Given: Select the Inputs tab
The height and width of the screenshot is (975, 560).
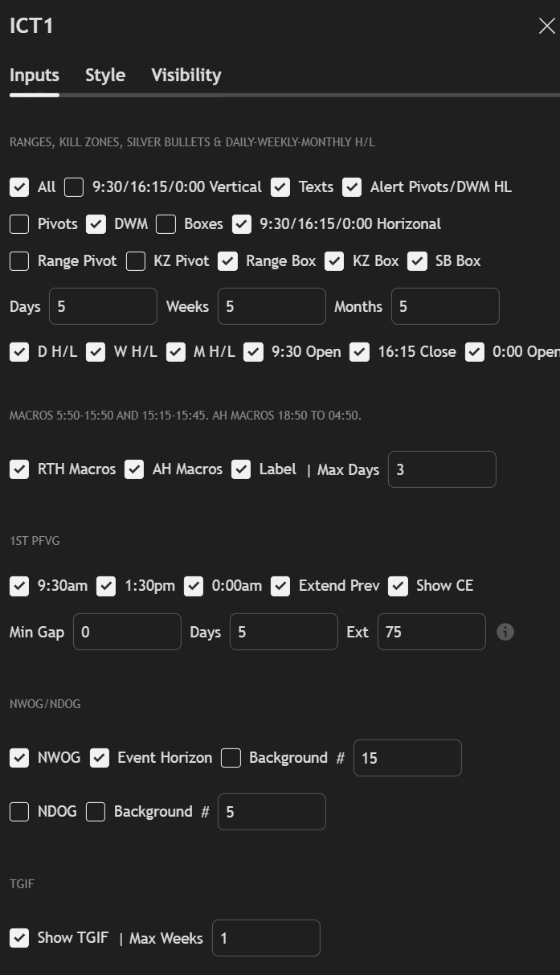Looking at the screenshot, I should pos(35,75).
